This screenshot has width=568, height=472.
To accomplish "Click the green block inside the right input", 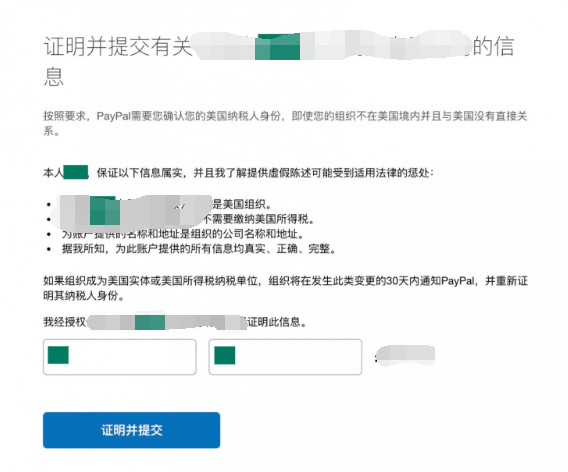I will point(225,355).
